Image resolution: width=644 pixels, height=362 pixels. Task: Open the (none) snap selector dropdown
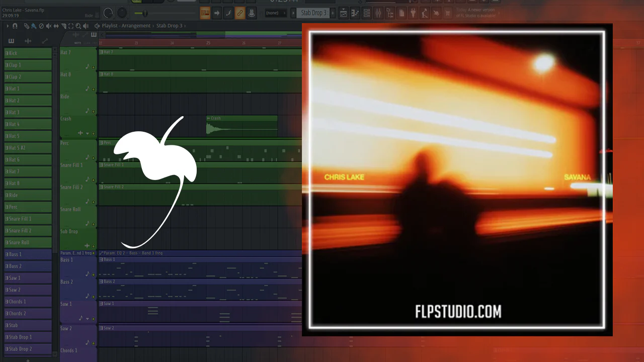[x=276, y=13]
